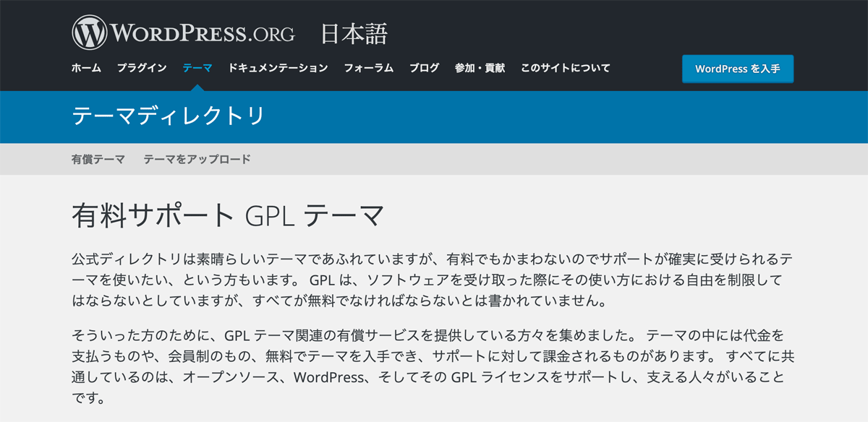Open the テーマをアップロード link

[x=197, y=159]
